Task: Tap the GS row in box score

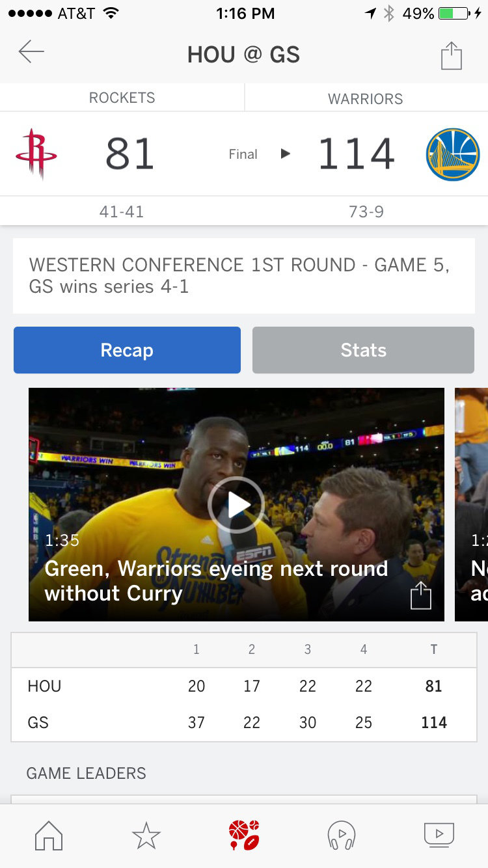Action: [243, 722]
